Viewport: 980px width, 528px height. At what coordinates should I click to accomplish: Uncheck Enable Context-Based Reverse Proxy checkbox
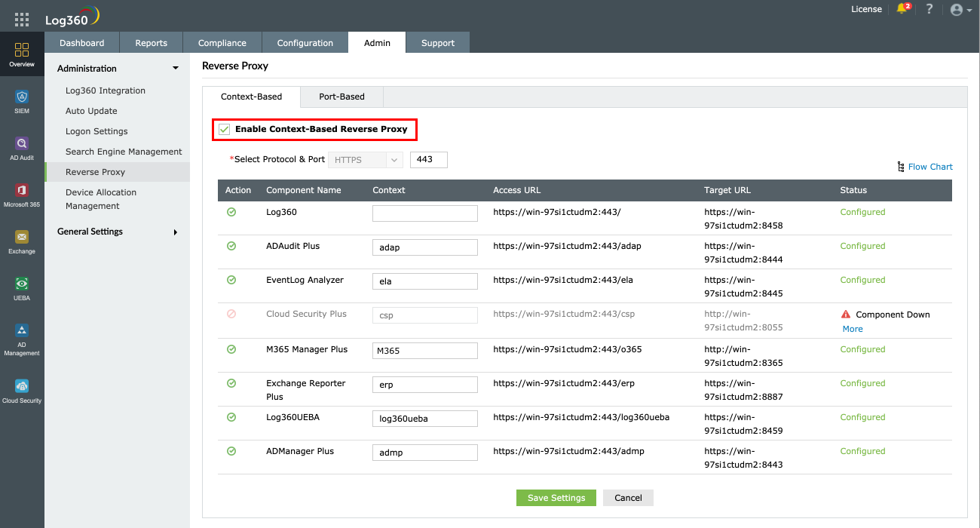[224, 130]
